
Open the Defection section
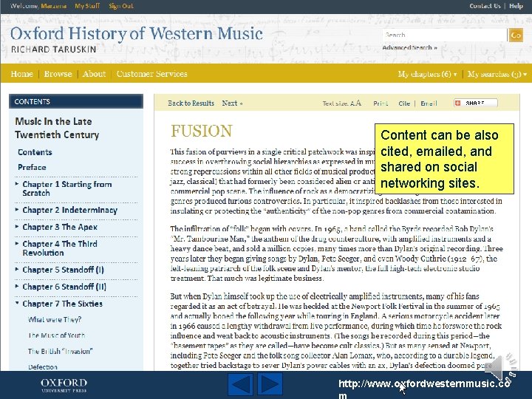coord(43,366)
